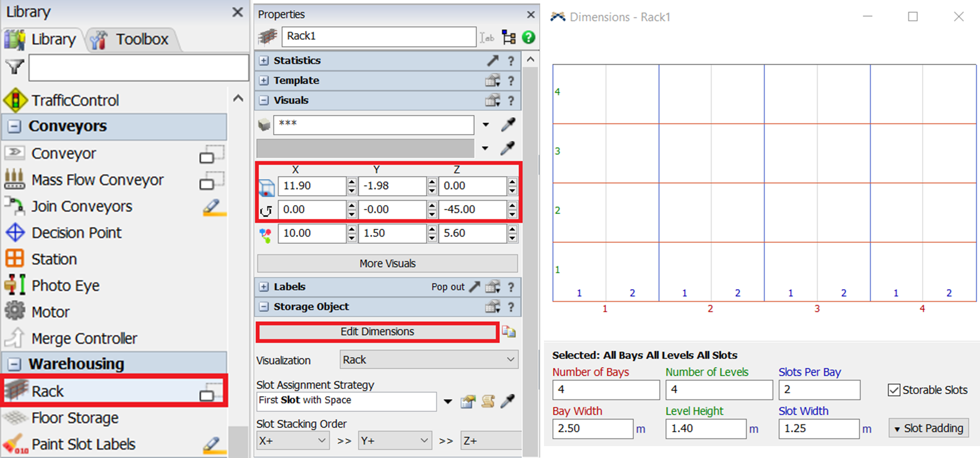Click the tree view icon in Properties header
Viewport: 980px width, 458px height.
click(509, 37)
